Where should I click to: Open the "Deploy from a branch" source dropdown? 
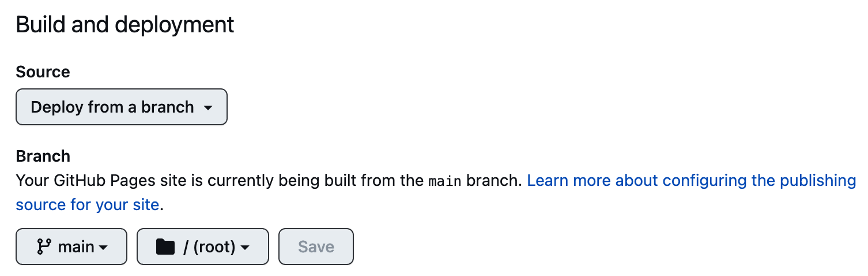tap(121, 107)
